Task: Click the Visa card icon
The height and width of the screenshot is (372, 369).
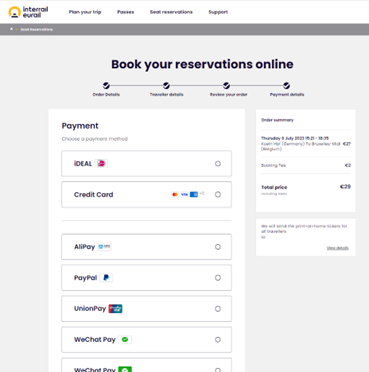Action: (184, 194)
